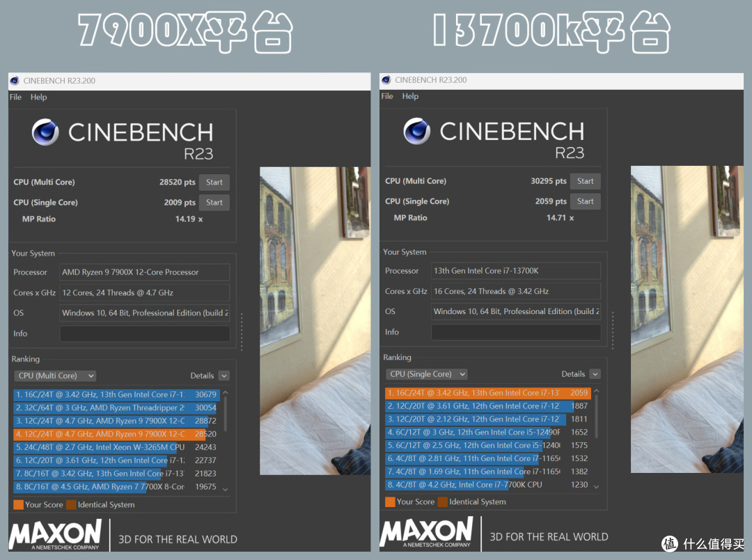Select Core i7-7700K row scoring 1230
The width and height of the screenshot is (752, 560).
point(487,485)
